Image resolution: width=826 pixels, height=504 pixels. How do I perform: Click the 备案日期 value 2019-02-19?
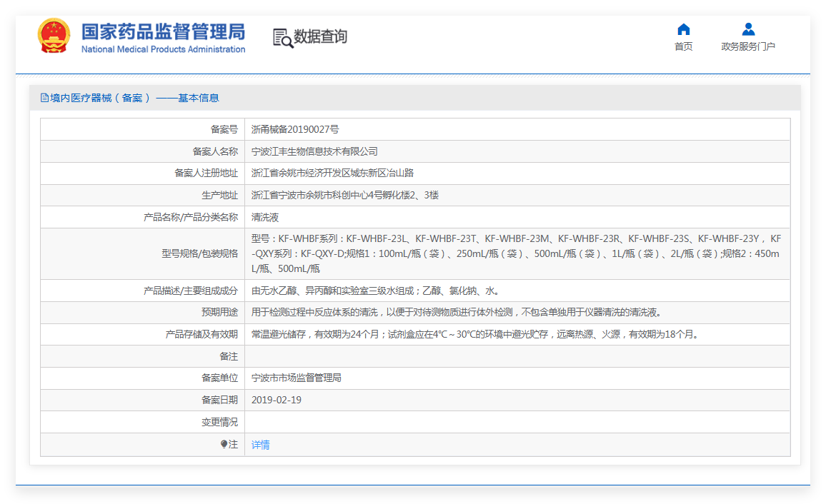(x=276, y=400)
